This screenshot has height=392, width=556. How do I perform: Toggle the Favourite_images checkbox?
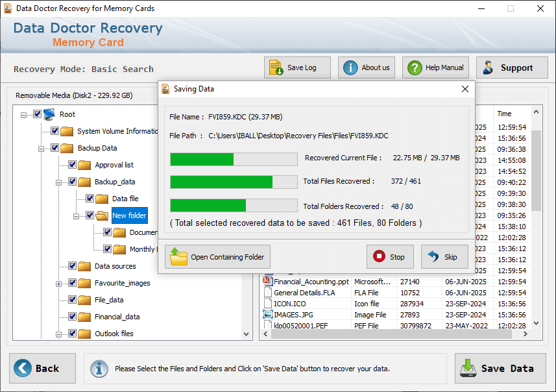(x=72, y=283)
